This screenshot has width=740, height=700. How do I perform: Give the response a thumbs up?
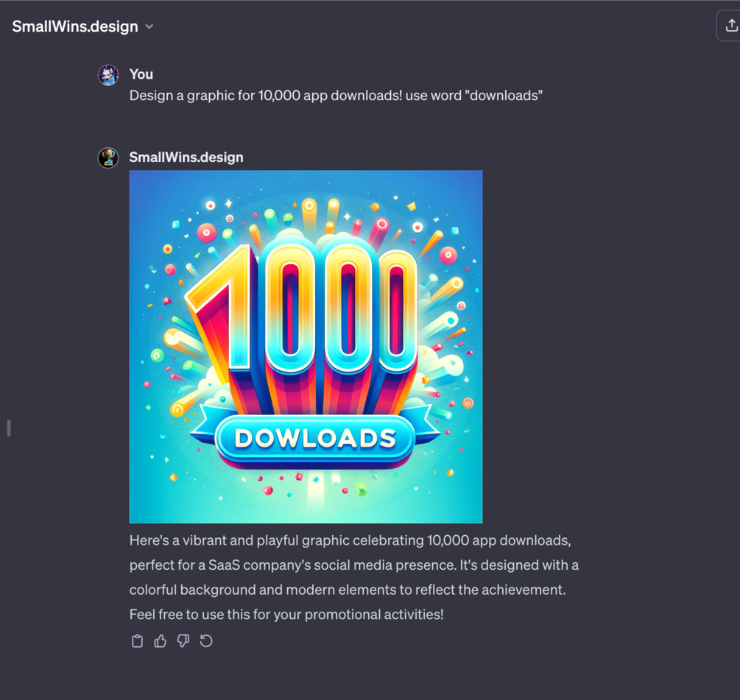tap(161, 641)
